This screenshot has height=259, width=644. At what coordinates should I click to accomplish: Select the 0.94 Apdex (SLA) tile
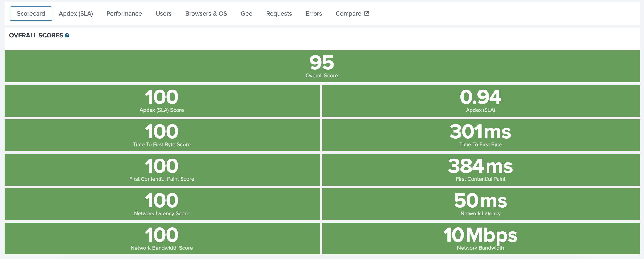480,101
